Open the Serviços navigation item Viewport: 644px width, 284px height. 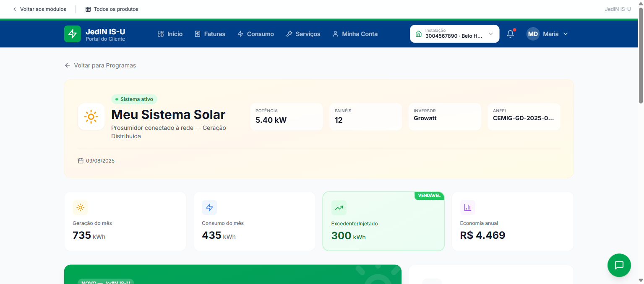point(303,34)
